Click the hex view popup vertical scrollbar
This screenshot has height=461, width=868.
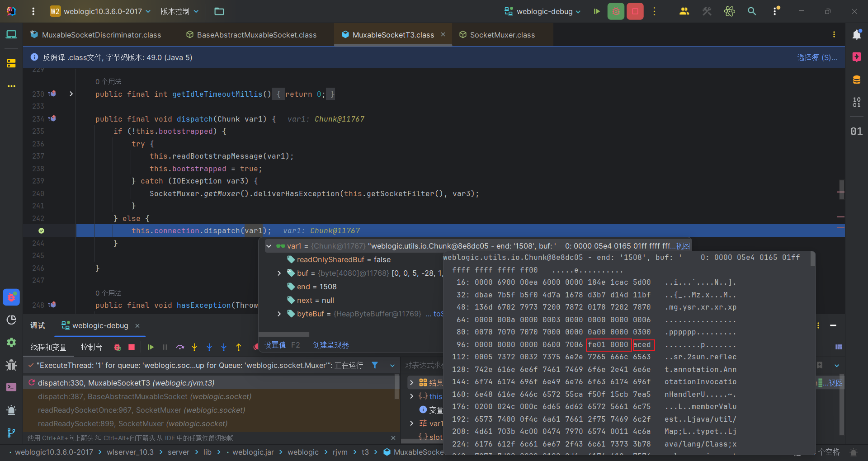[x=813, y=259]
